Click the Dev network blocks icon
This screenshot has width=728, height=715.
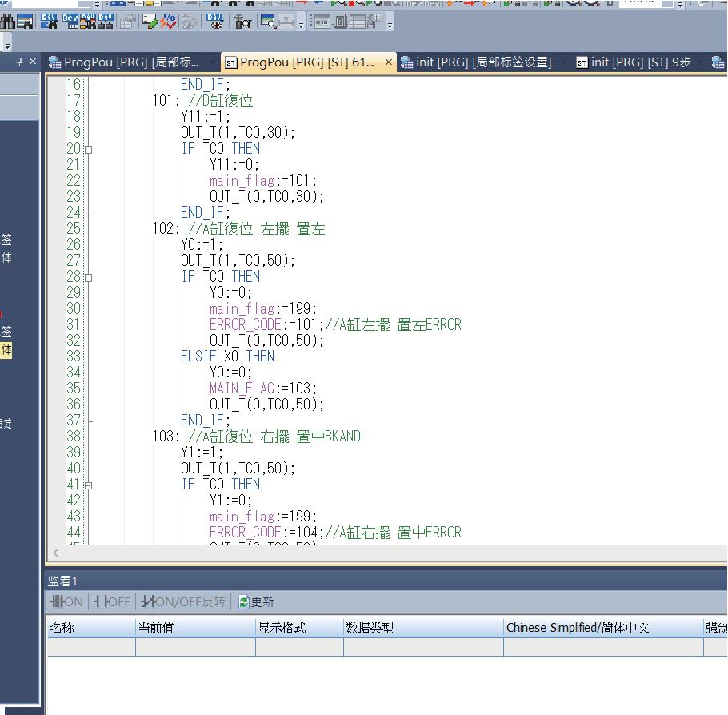point(106,22)
